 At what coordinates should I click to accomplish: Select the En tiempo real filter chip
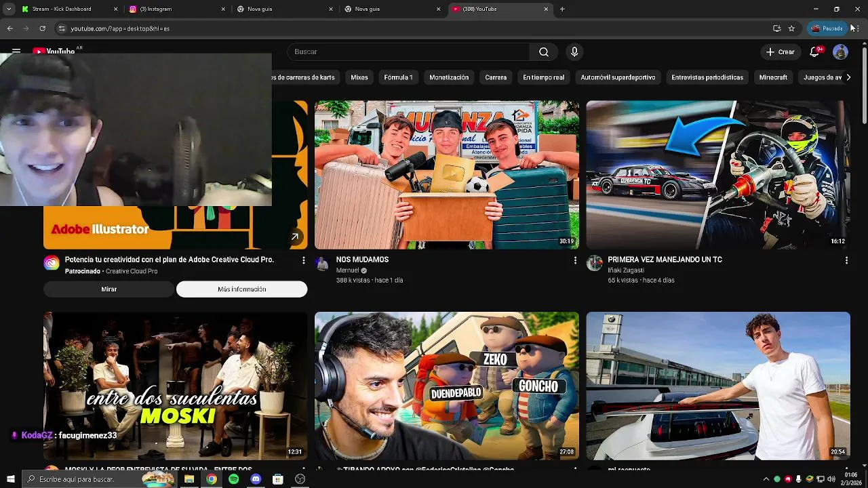tap(543, 77)
